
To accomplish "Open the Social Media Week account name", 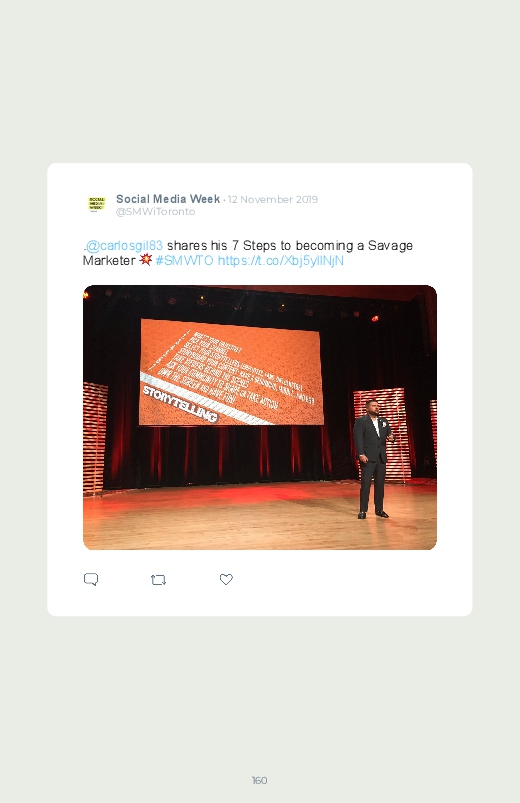I will coord(168,199).
